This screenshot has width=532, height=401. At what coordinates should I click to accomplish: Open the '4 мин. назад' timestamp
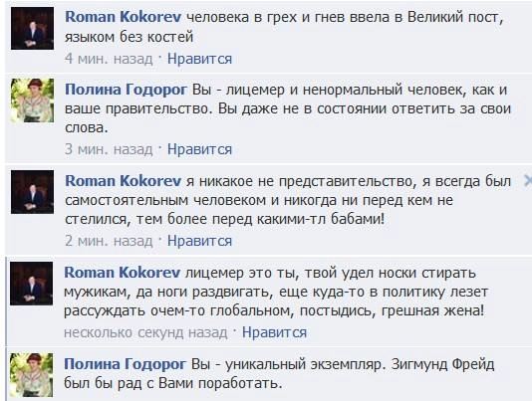[x=109, y=59]
